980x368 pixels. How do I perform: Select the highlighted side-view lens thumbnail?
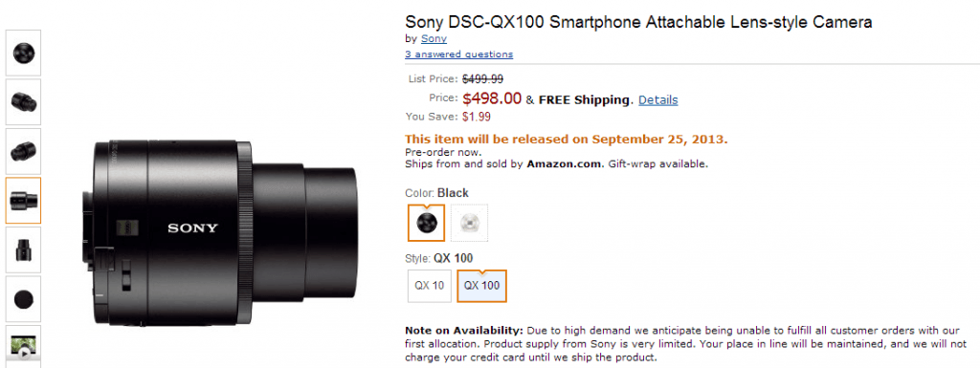point(23,200)
